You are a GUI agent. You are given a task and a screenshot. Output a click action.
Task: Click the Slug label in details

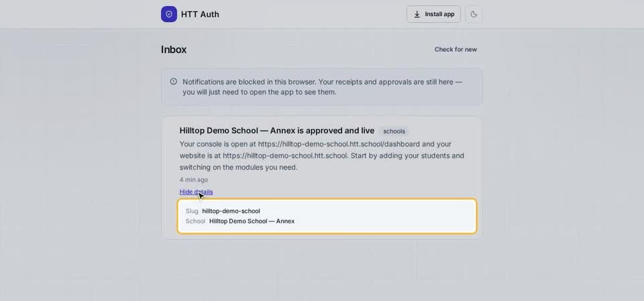(192, 211)
